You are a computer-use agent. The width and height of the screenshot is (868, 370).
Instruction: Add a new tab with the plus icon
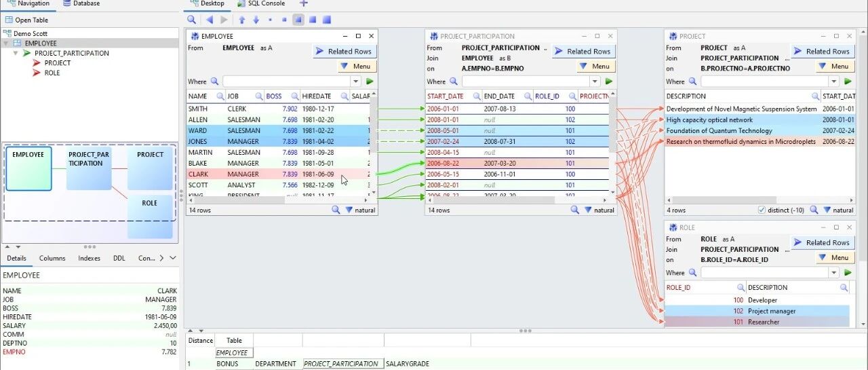tap(303, 3)
